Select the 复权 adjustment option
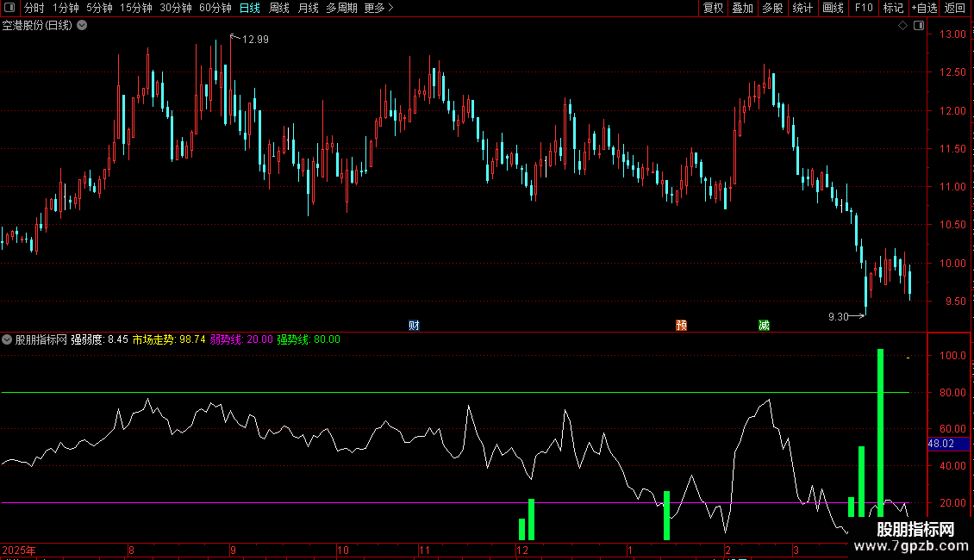Screen dimensions: 974x560 click(713, 9)
